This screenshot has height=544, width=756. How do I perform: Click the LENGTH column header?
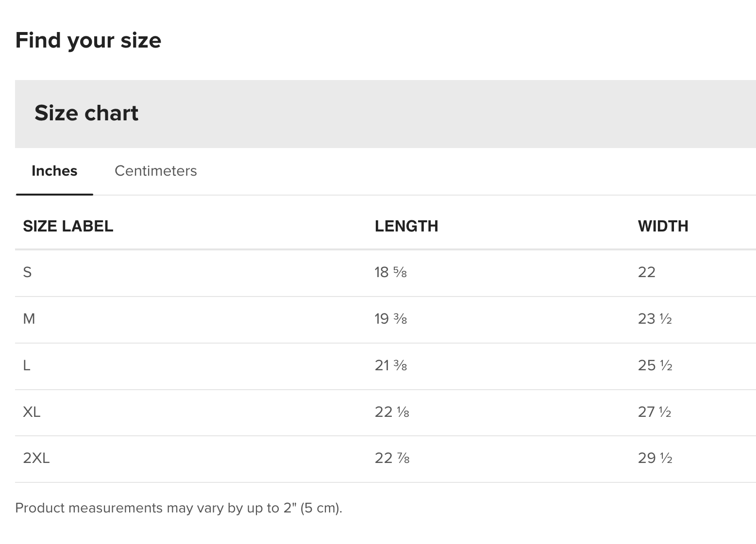406,226
